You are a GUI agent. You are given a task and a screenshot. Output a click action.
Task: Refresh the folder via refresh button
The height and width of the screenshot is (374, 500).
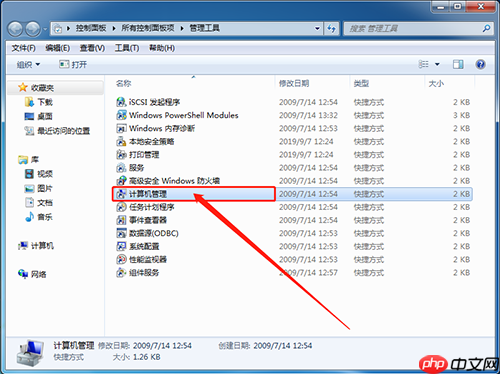coord(331,29)
